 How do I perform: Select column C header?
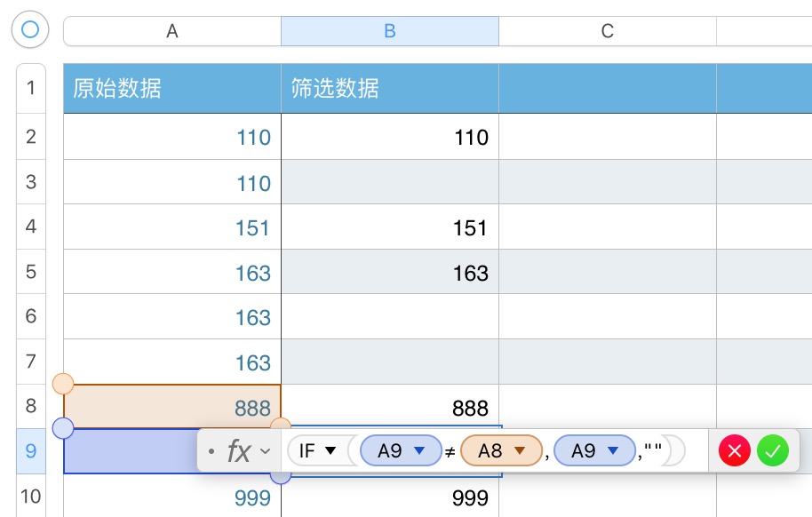click(x=608, y=31)
